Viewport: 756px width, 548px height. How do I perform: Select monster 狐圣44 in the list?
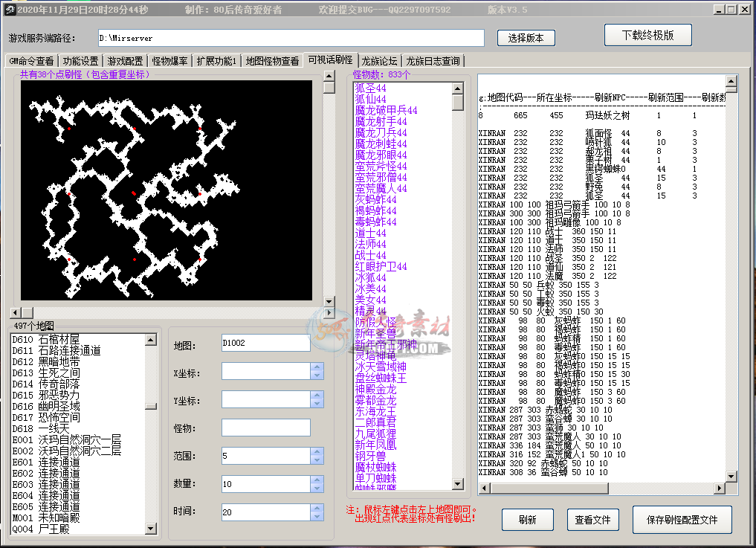coord(370,88)
